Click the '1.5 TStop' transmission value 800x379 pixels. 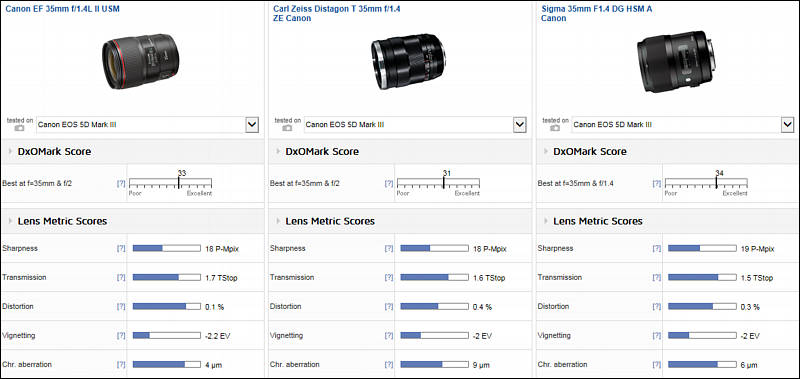[757, 278]
